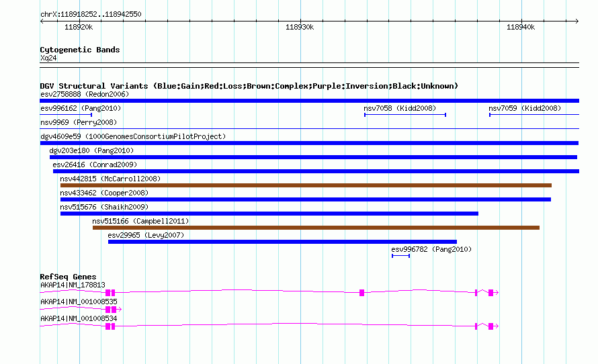Click dgv4609e59 1000GenomesConsortiumPilotProject label
Viewport: 598px width, 364px height.
point(133,136)
